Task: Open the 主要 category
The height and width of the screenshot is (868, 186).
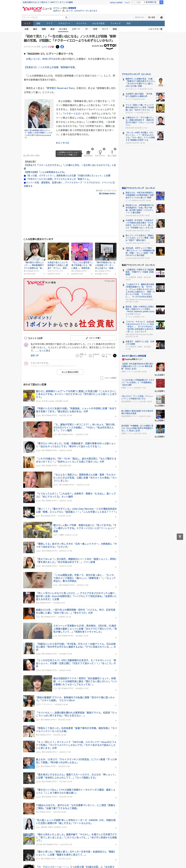Action: (x=26, y=29)
